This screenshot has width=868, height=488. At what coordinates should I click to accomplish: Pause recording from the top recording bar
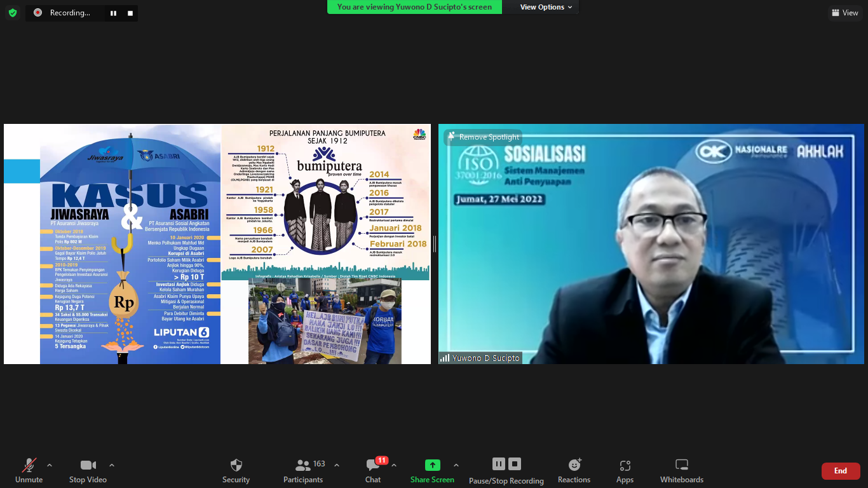click(x=113, y=13)
